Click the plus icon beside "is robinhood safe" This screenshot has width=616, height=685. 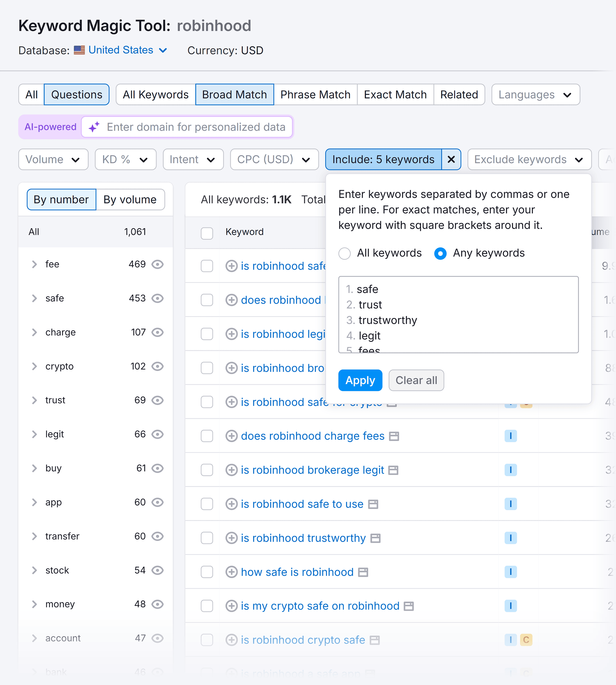pos(232,266)
